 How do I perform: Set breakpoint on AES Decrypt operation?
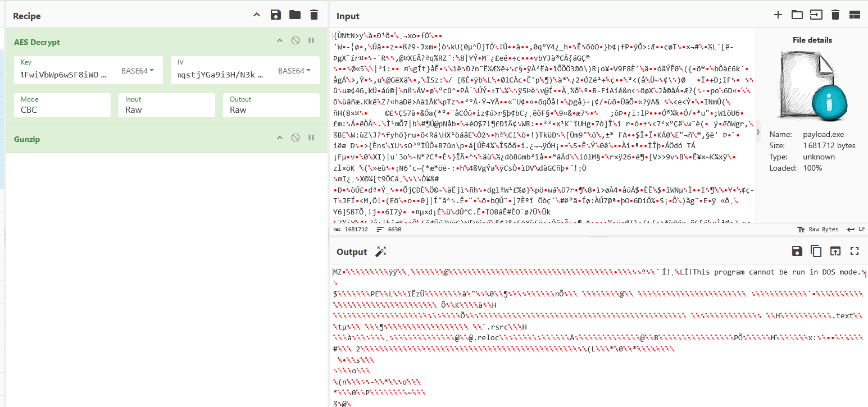(x=311, y=41)
